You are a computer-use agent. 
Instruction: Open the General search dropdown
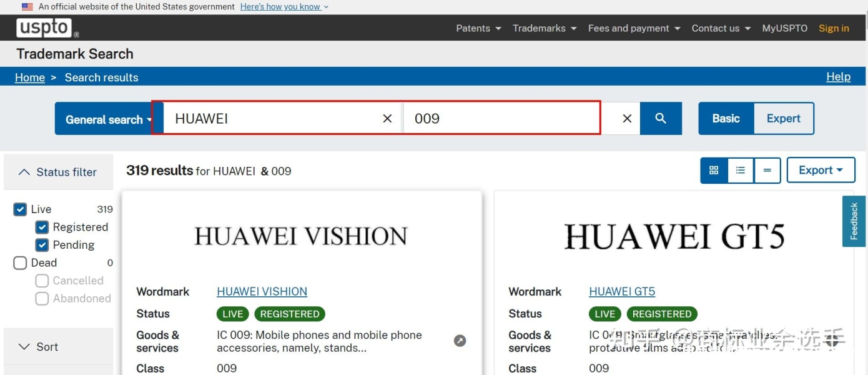point(109,119)
